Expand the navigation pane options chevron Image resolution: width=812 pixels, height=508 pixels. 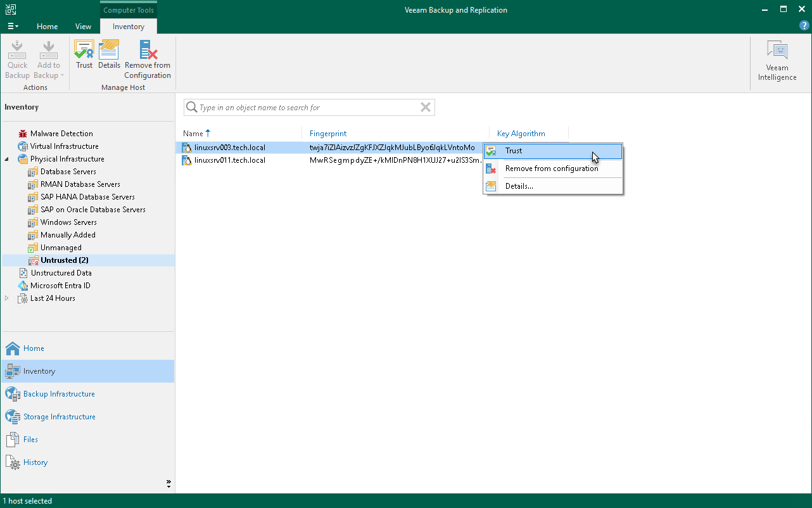pos(168,483)
